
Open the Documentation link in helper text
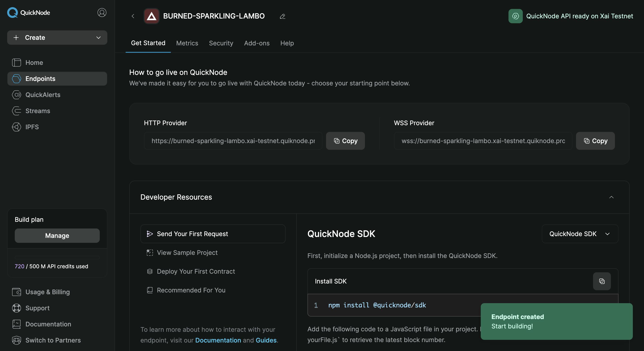218,340
